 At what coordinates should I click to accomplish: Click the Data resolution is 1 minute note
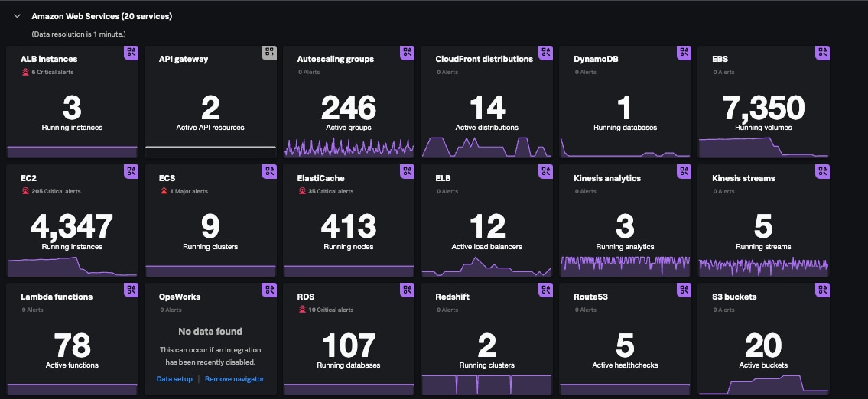tap(80, 34)
